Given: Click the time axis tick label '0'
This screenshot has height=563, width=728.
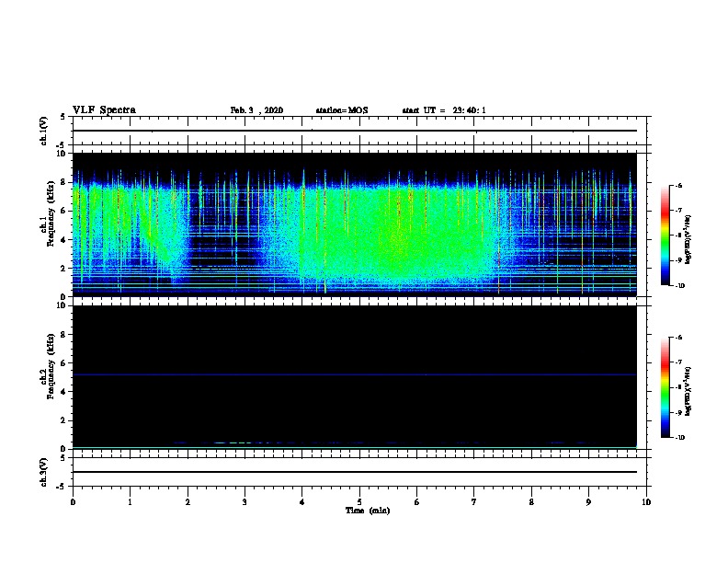Looking at the screenshot, I should pos(73,502).
